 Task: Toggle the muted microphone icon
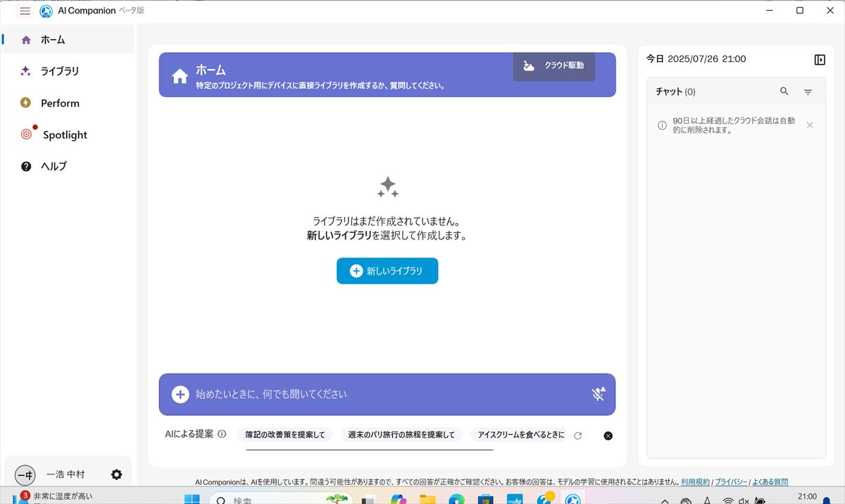point(599,394)
